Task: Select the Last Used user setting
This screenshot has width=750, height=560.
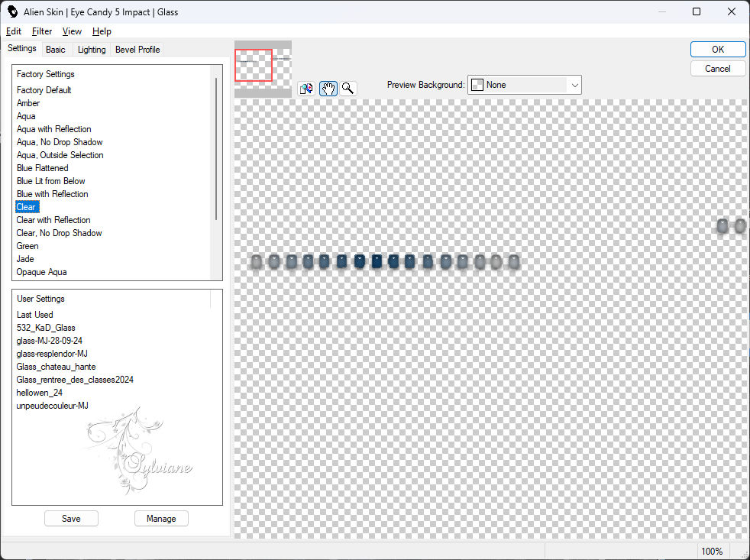Action: (x=34, y=315)
